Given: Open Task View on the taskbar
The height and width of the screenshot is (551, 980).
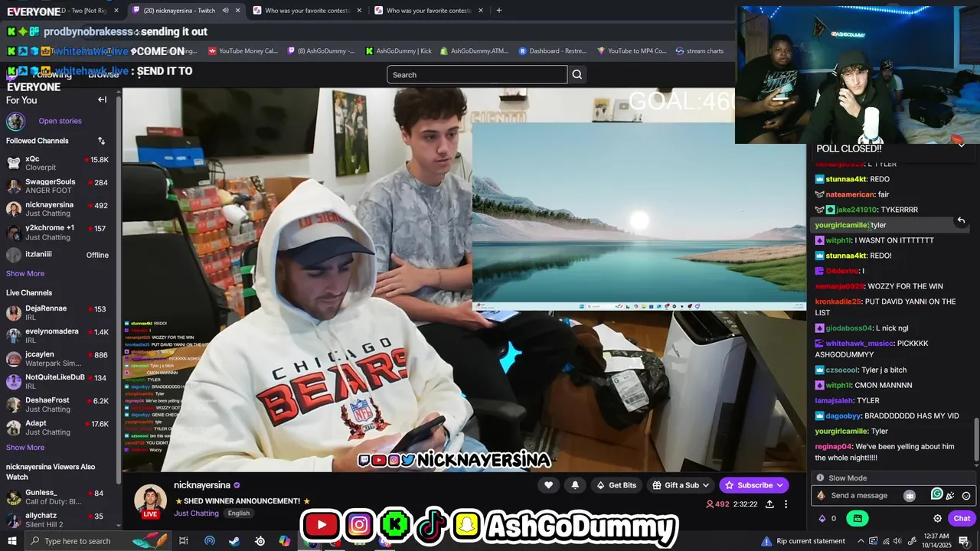Looking at the screenshot, I should [x=184, y=541].
